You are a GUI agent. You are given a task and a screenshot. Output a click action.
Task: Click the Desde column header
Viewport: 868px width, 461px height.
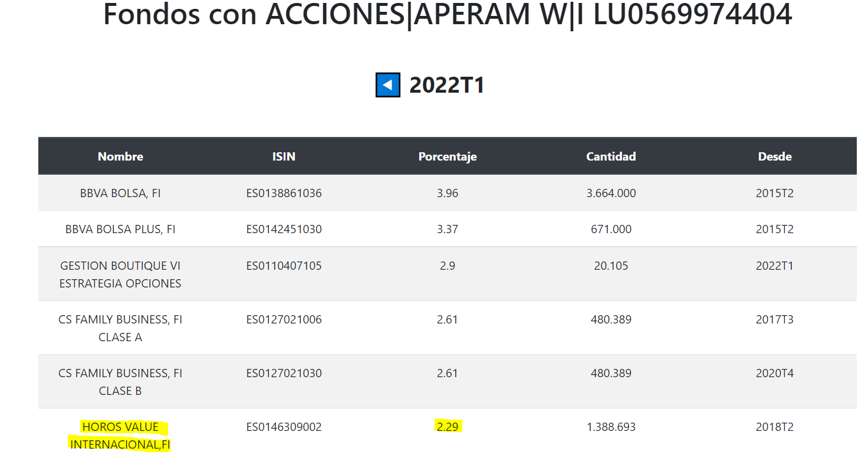point(775,156)
